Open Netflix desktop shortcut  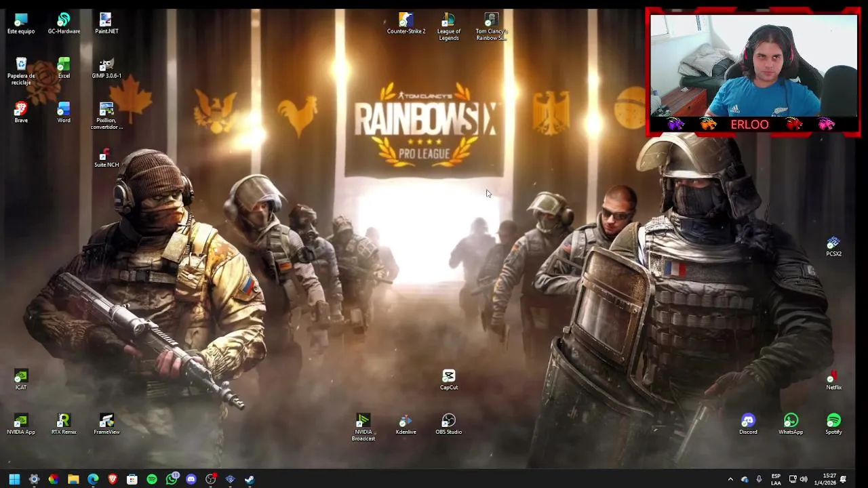(x=833, y=380)
